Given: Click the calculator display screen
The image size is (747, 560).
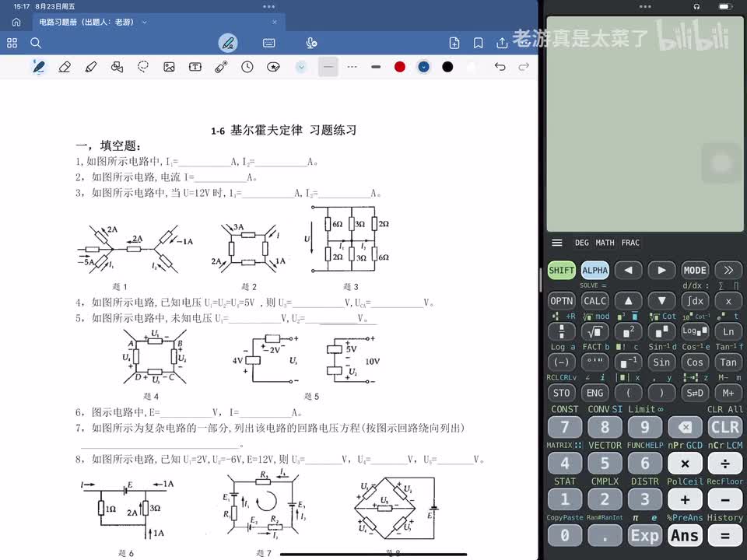Looking at the screenshot, I should point(645,124).
